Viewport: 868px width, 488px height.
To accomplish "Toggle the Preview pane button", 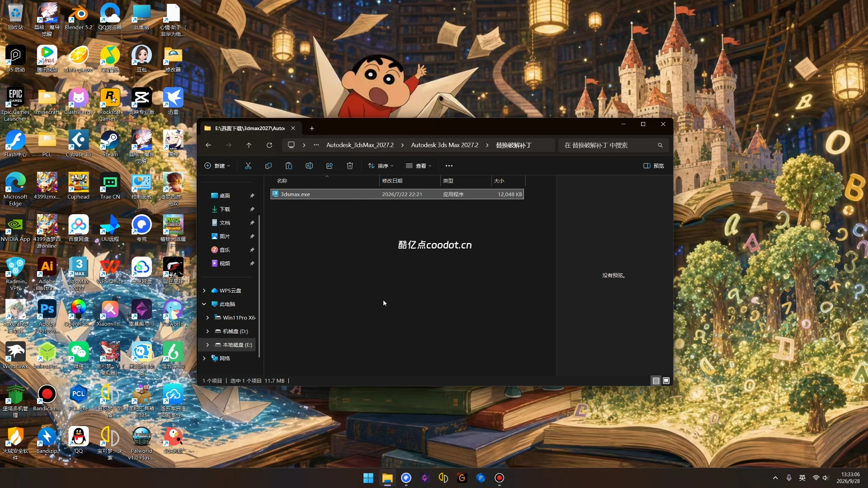I will (x=654, y=166).
